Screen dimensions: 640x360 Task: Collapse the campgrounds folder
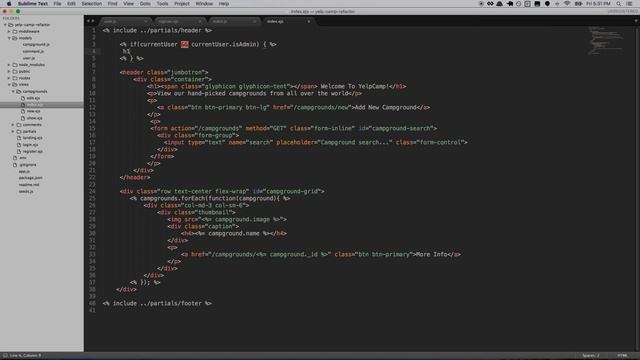[x=13, y=91]
